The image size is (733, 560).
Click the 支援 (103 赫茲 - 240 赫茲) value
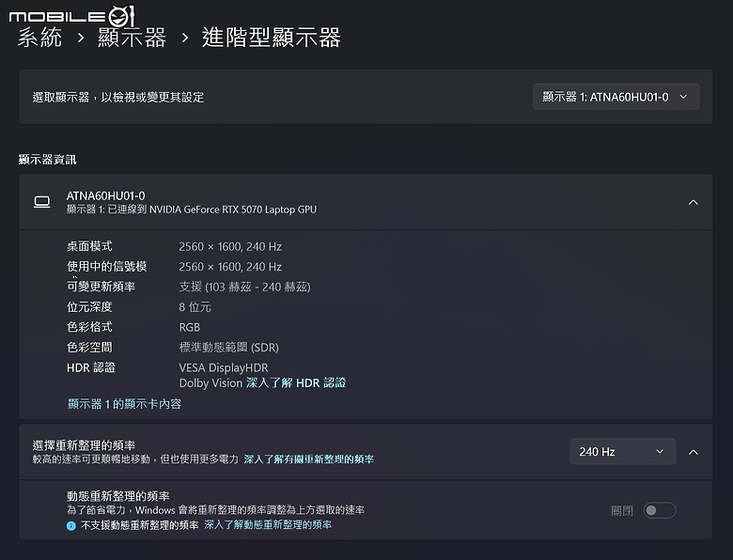(244, 287)
